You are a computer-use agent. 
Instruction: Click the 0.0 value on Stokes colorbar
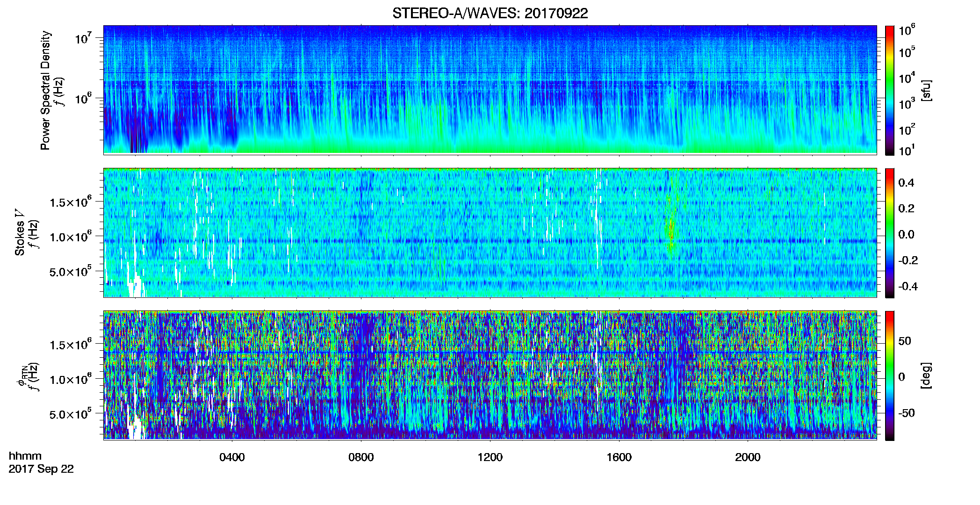click(907, 235)
